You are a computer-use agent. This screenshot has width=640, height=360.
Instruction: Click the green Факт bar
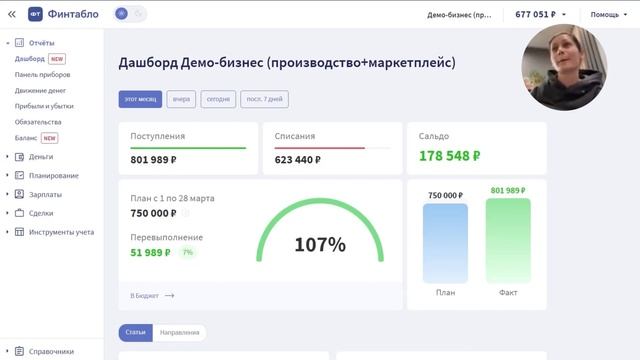(508, 240)
